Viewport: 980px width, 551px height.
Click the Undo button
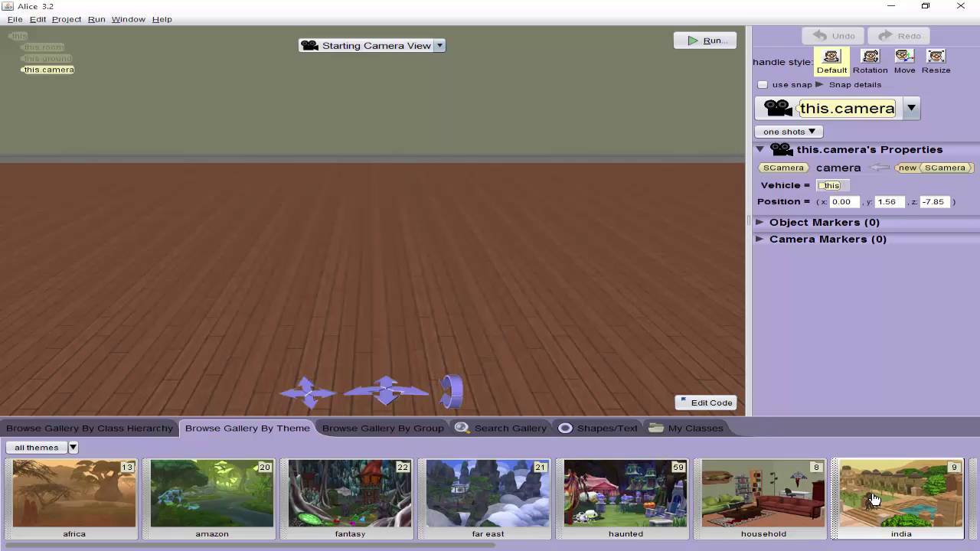(x=833, y=36)
